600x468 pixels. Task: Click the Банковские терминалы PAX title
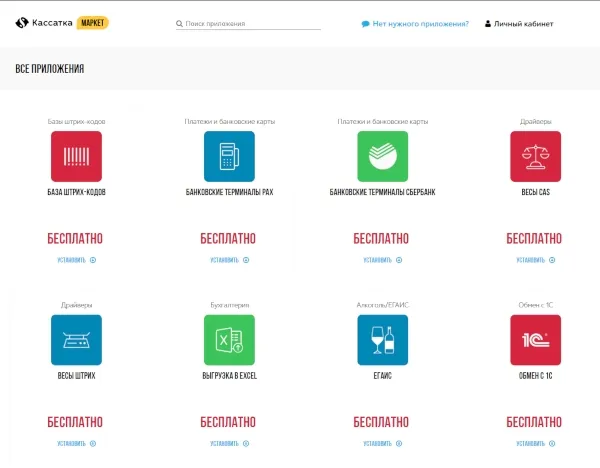pyautogui.click(x=230, y=192)
